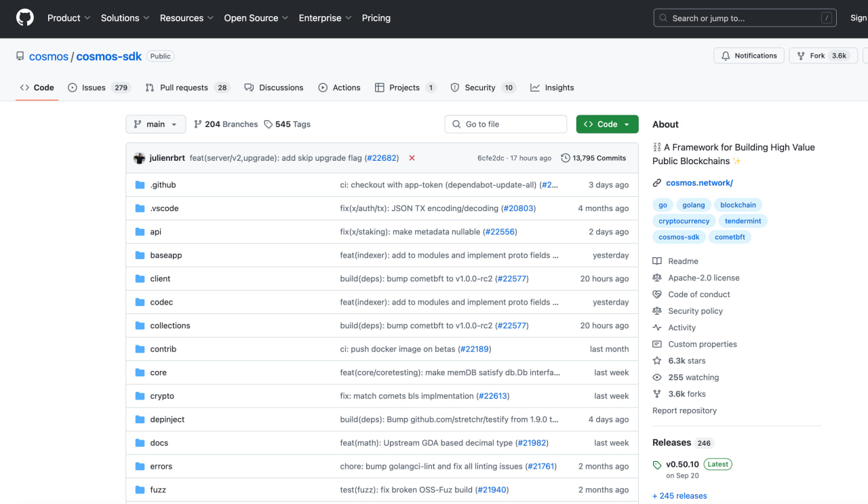The image size is (868, 504).
Task: Click the cometbft topic tag
Action: [x=730, y=237]
